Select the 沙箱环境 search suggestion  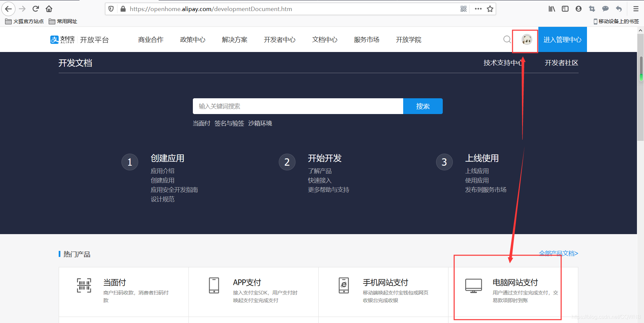point(260,123)
